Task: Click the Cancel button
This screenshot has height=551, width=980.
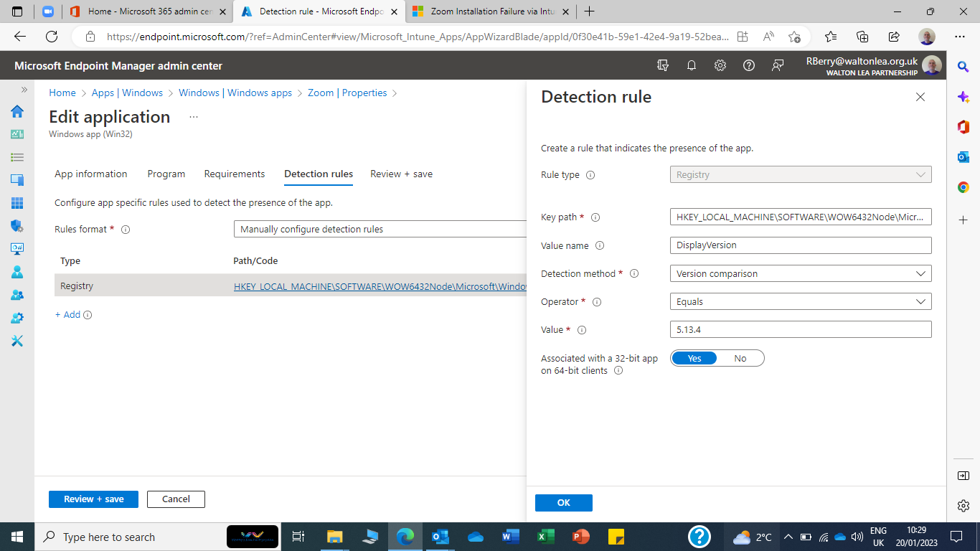Action: [176, 499]
